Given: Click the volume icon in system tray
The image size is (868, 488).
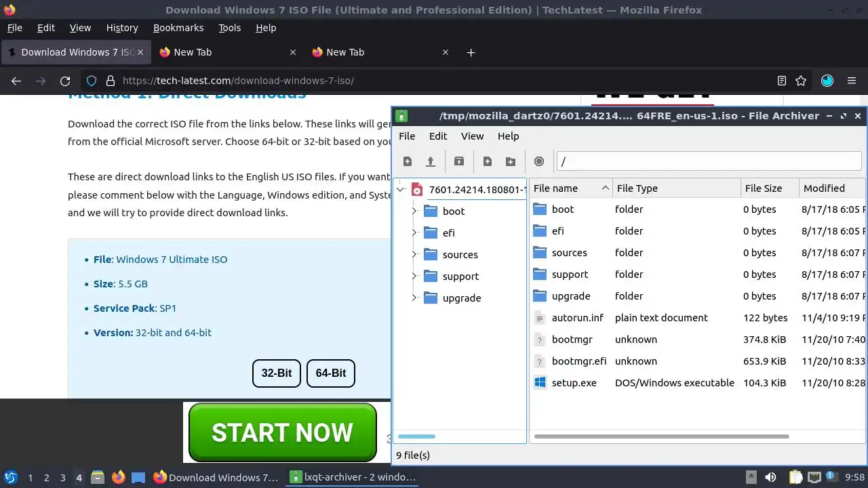Looking at the screenshot, I should pos(770,477).
